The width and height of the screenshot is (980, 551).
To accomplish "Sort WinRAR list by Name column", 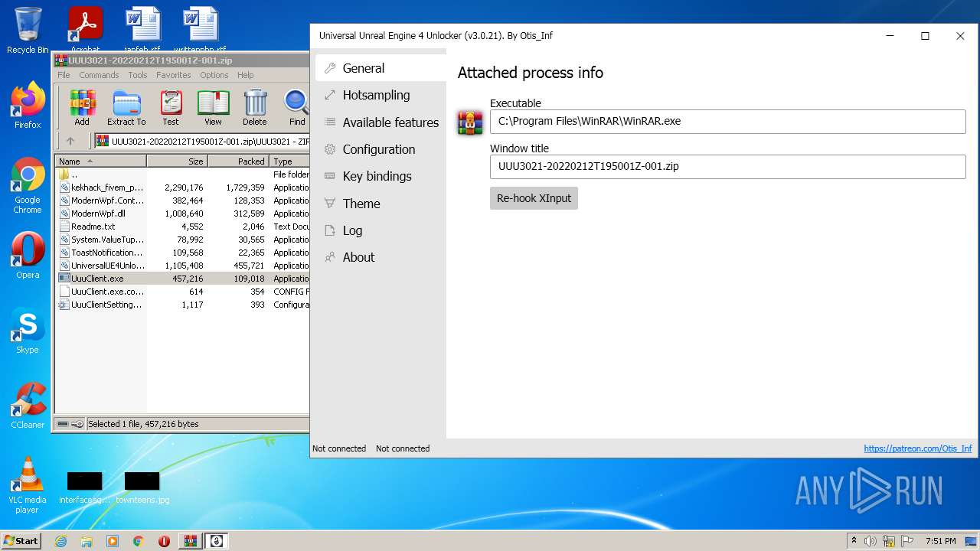I will [x=100, y=161].
